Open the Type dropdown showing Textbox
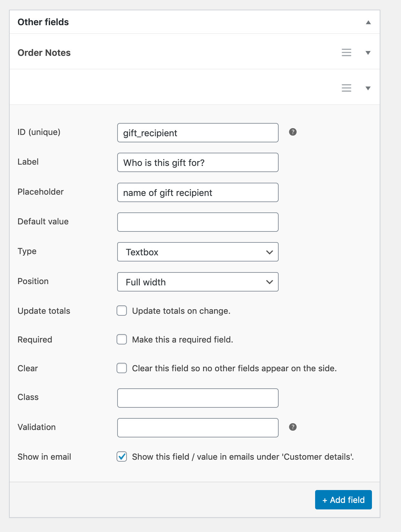The width and height of the screenshot is (401, 532). pos(198,252)
